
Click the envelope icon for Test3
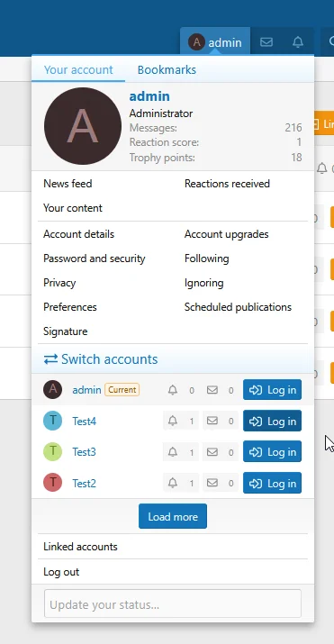212,452
